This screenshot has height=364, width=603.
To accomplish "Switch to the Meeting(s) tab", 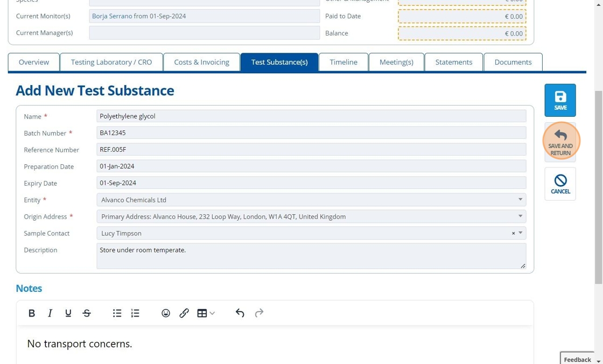I will pos(396,62).
